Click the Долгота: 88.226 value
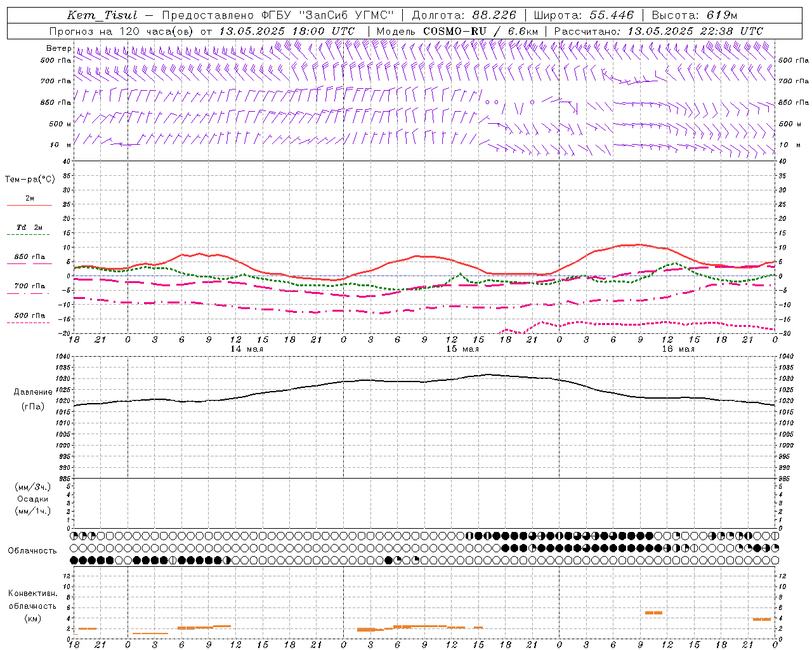Screen dimensions: 812x650 (x=464, y=15)
